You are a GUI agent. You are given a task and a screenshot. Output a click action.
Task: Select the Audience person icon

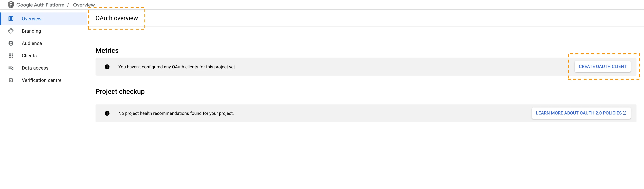(11, 43)
